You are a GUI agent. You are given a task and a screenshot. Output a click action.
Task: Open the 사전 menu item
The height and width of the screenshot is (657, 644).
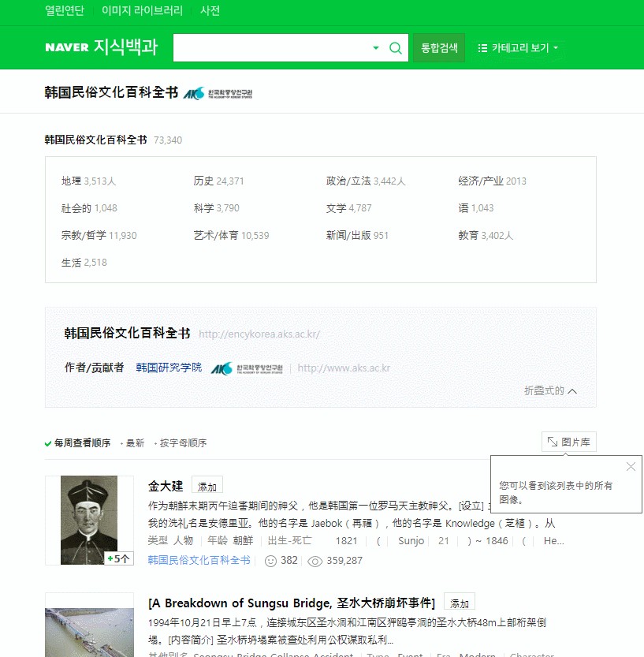(210, 11)
